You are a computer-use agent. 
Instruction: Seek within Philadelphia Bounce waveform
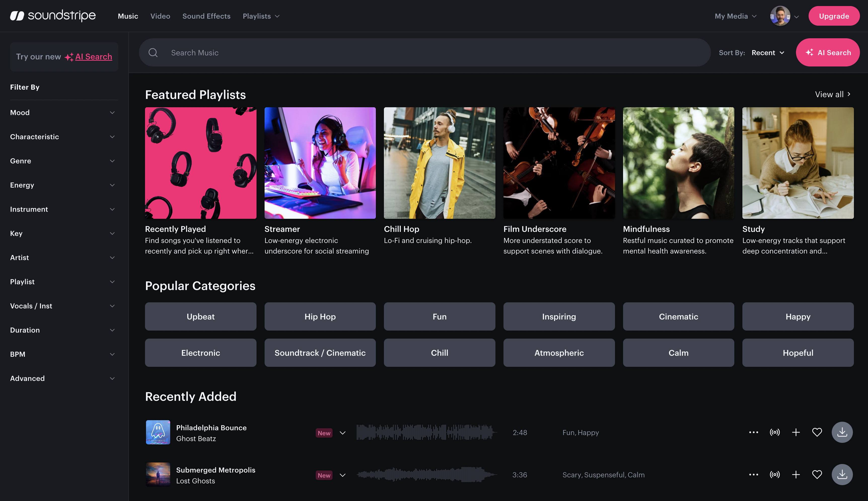[427, 432]
